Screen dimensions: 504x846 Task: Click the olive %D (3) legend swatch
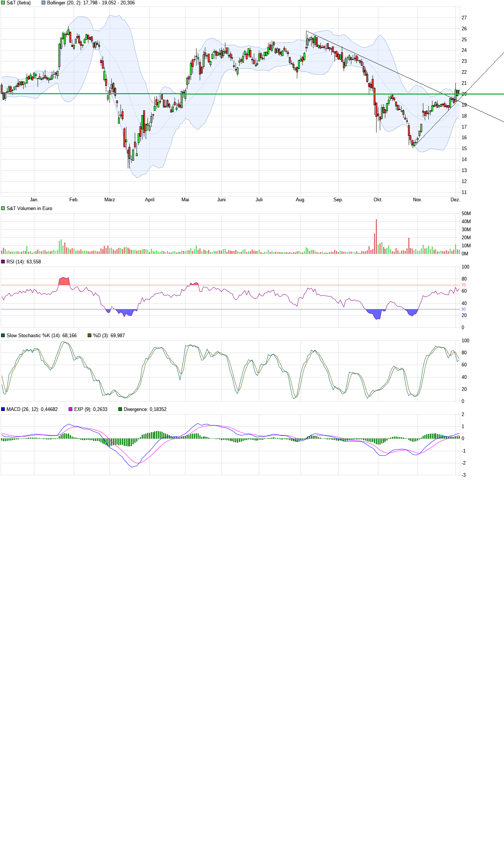tap(89, 336)
